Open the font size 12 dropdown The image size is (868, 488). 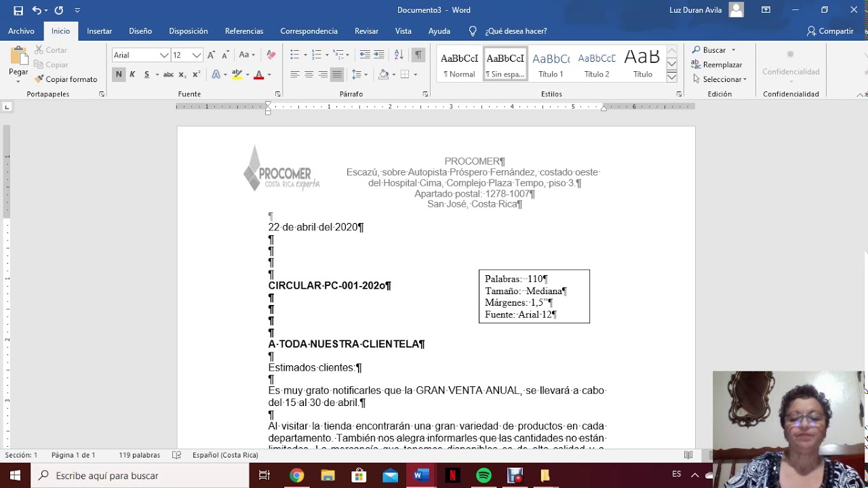pyautogui.click(x=197, y=55)
